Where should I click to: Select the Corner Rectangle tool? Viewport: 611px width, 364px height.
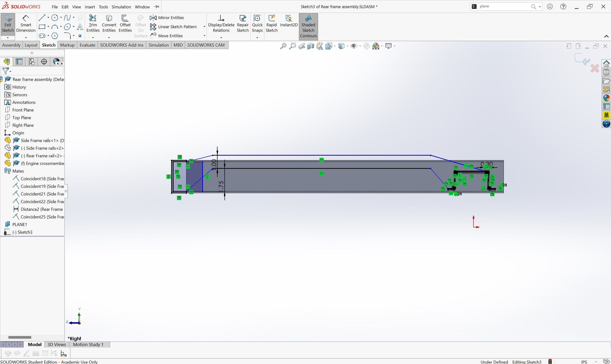point(42,27)
